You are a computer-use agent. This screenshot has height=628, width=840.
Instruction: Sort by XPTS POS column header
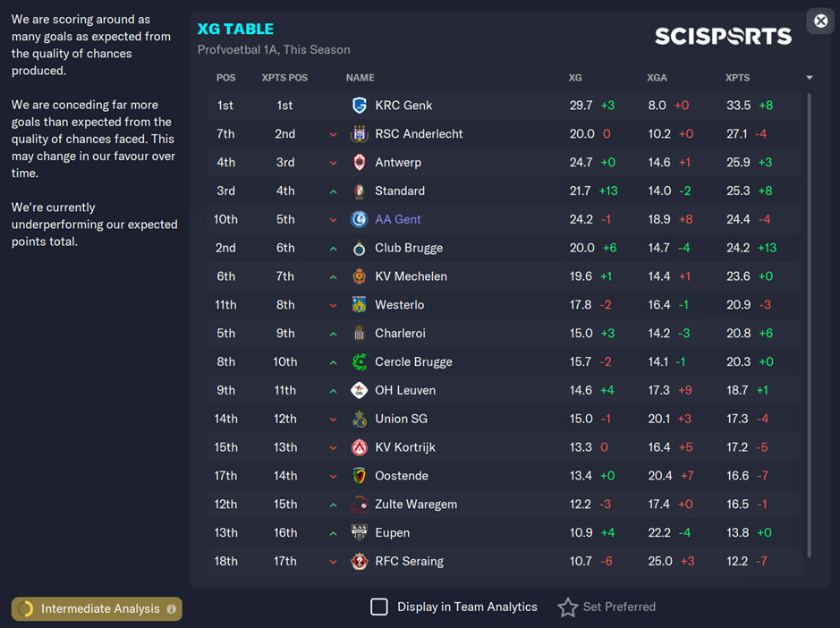coord(284,78)
